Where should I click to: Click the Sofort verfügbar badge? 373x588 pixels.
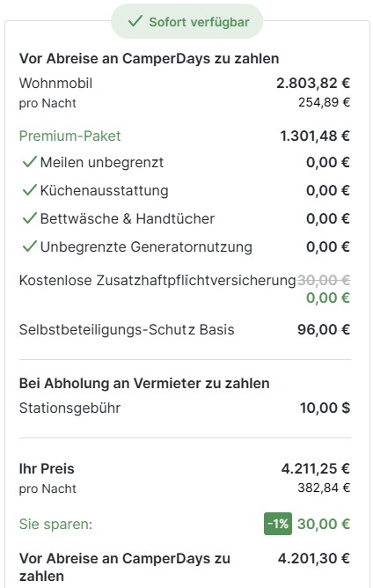(x=187, y=21)
